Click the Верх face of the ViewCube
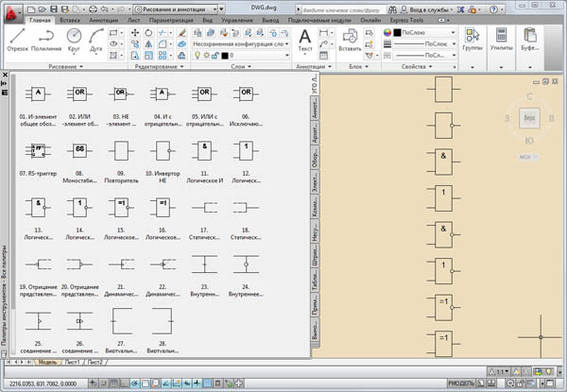The image size is (567, 392). pos(528,117)
